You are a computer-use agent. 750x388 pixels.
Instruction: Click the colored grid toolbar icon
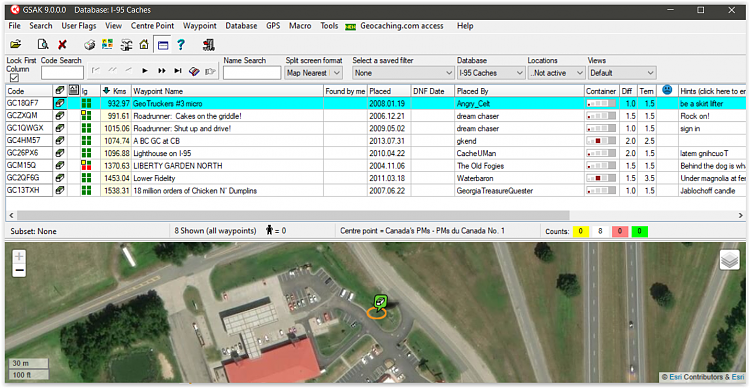(x=107, y=45)
